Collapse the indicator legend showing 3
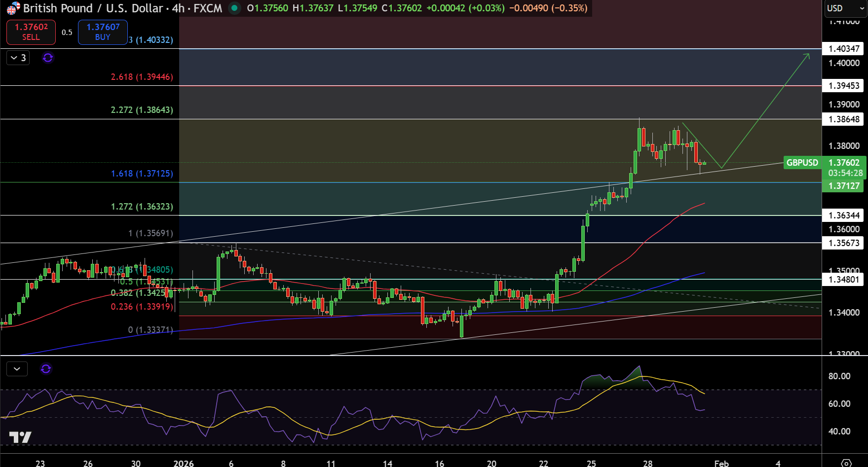Image resolution: width=868 pixels, height=467 pixels. pyautogui.click(x=18, y=58)
